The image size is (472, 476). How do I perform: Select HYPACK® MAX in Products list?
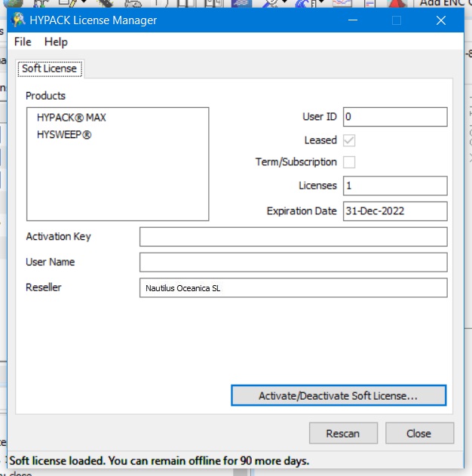coord(72,118)
